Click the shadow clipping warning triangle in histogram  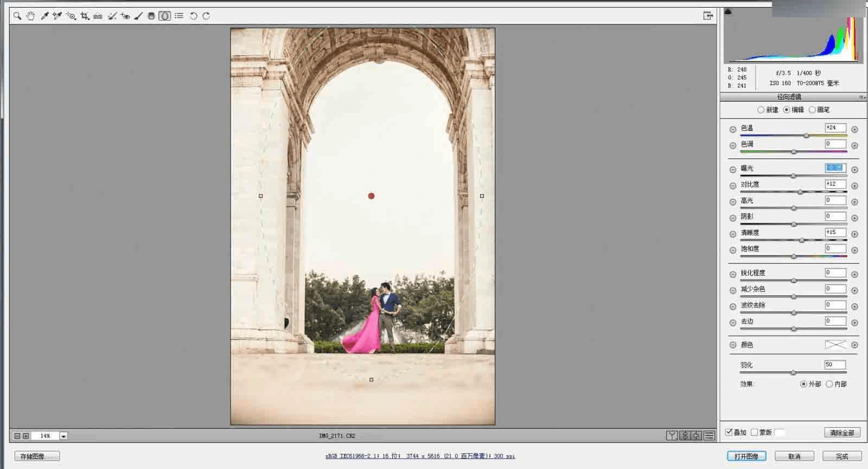coord(728,12)
